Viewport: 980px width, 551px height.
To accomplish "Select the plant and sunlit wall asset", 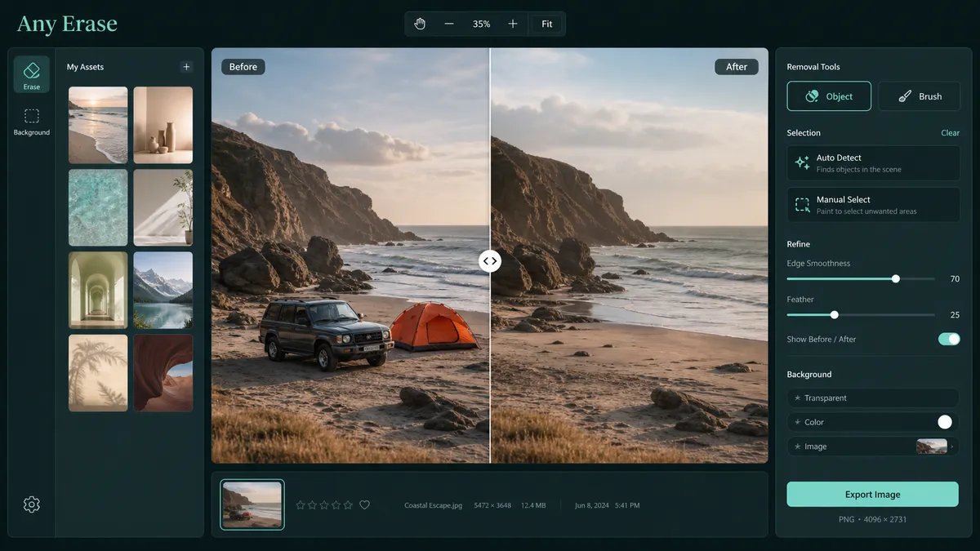I will [x=163, y=207].
